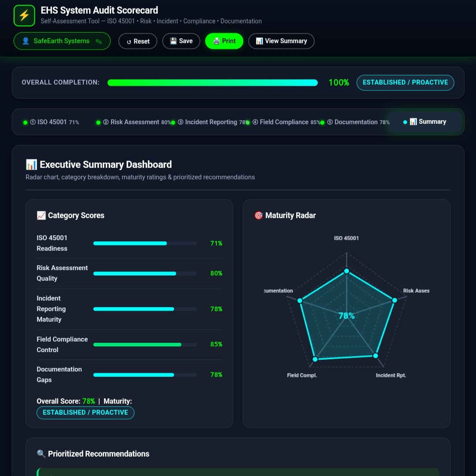
Task: Click the Field Compl. radar label
Action: (302, 375)
